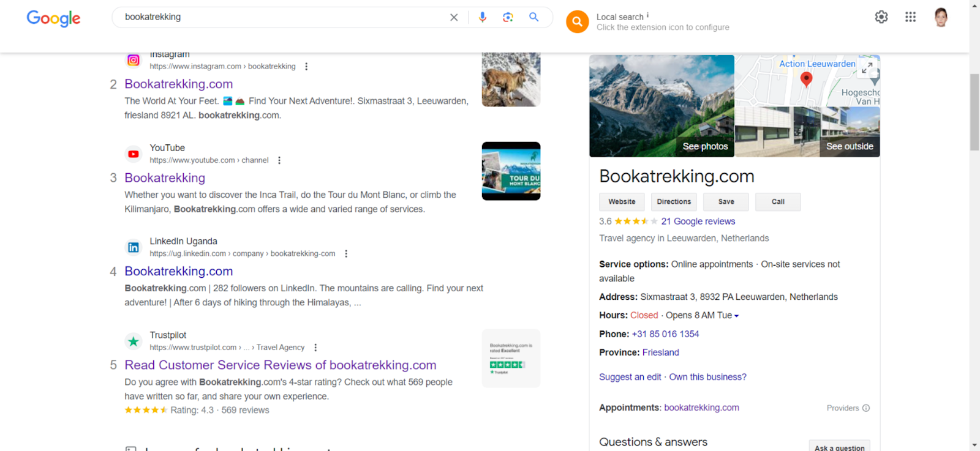Image resolution: width=980 pixels, height=451 pixels.
Task: Click the ibex thumbnail for Instagram result
Action: click(511, 80)
